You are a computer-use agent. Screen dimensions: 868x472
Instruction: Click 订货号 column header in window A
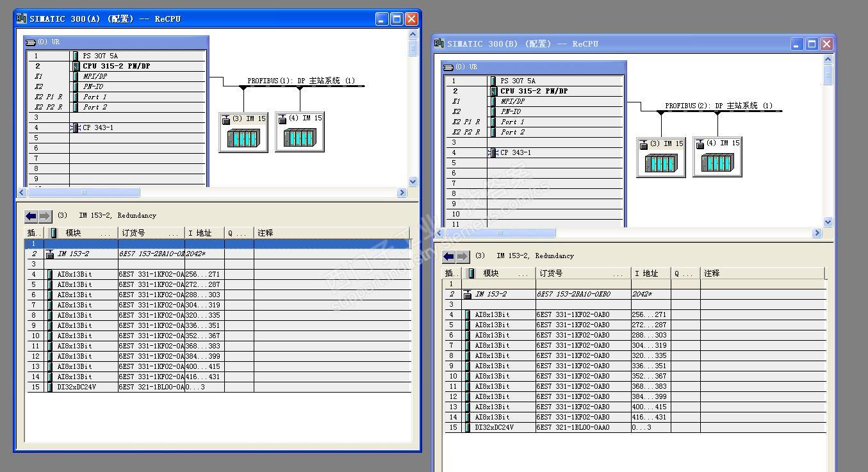coord(150,233)
